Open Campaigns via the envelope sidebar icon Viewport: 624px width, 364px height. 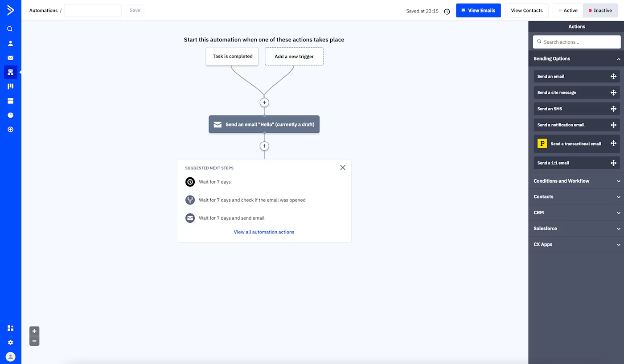click(x=10, y=58)
